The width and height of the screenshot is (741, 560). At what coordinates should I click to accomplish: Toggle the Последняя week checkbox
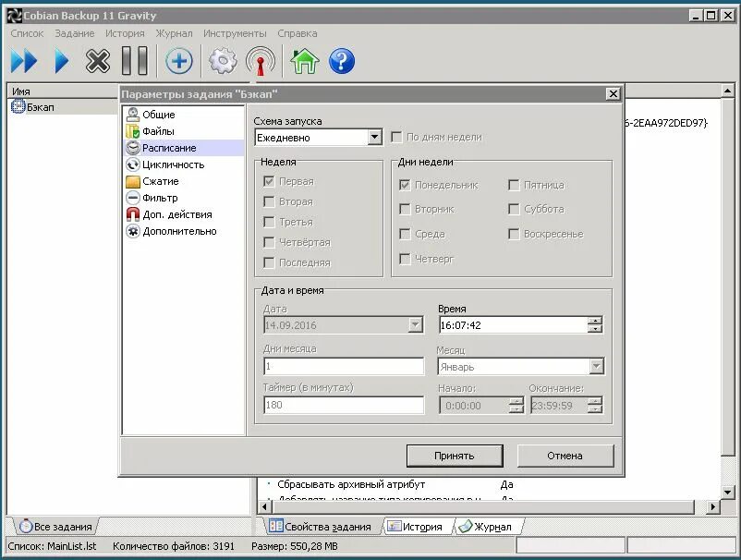pyautogui.click(x=269, y=262)
